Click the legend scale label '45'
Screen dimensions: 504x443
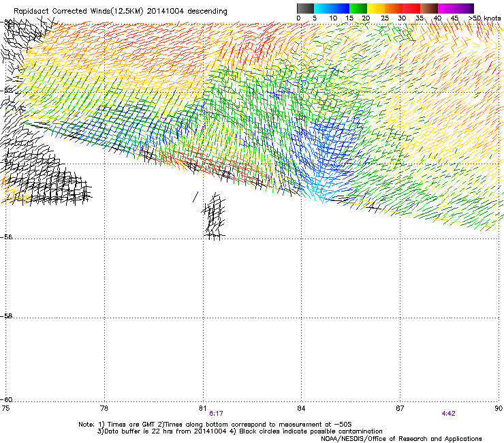tap(454, 18)
